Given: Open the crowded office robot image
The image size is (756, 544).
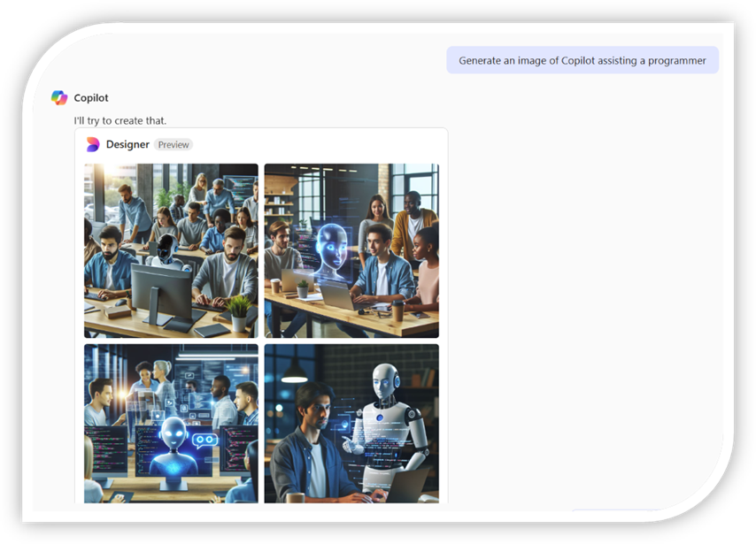Looking at the screenshot, I should pyautogui.click(x=171, y=250).
